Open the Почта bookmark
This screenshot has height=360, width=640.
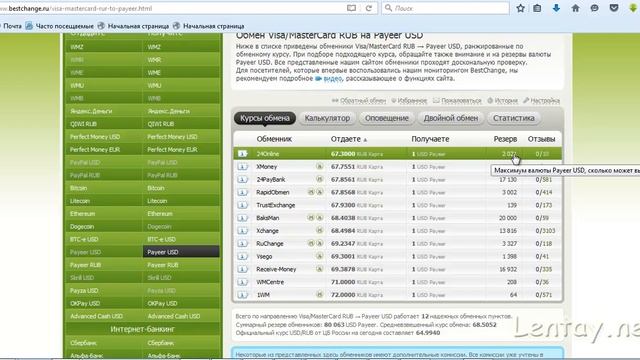click(x=11, y=26)
